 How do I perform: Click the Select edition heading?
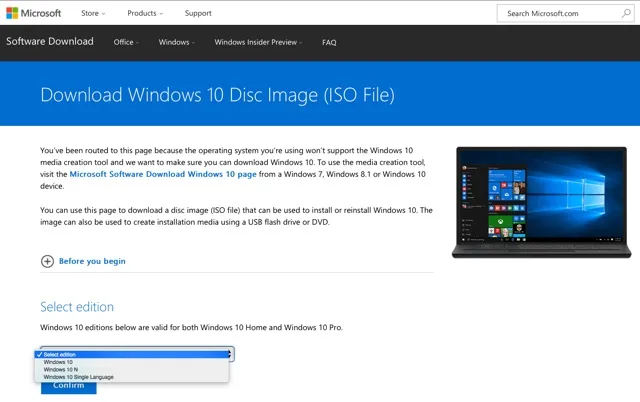click(x=77, y=307)
